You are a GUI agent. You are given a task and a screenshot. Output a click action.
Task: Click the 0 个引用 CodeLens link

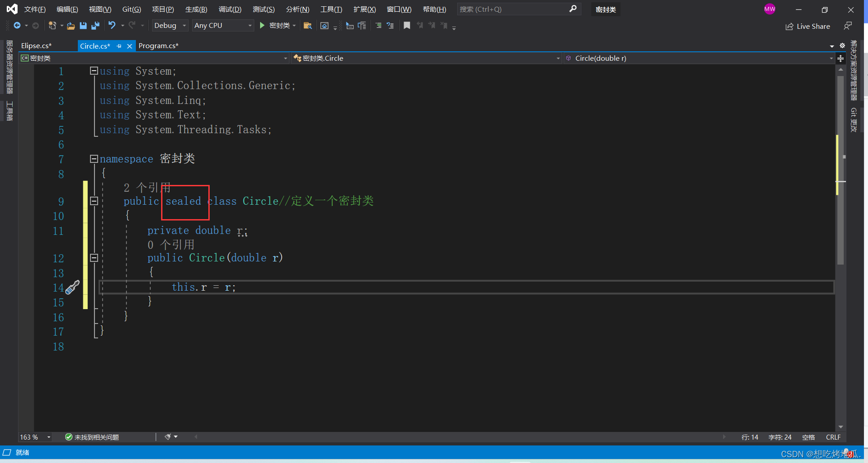click(171, 244)
